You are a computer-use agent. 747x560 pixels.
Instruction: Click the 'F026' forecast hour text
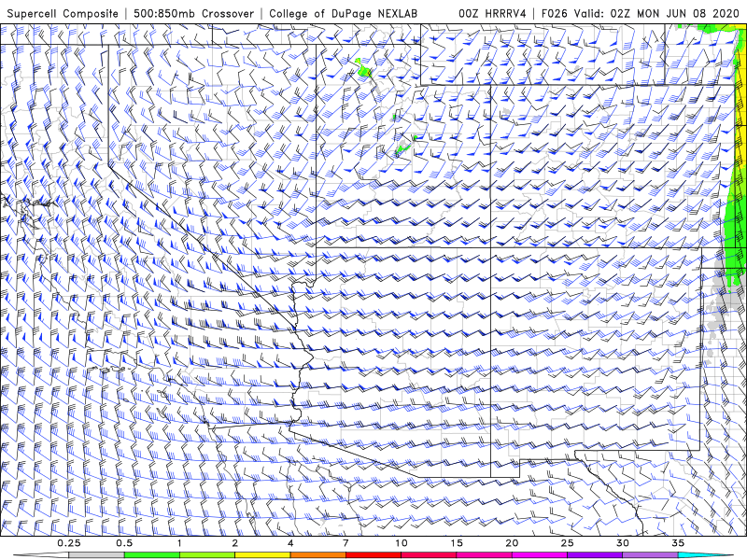click(555, 13)
